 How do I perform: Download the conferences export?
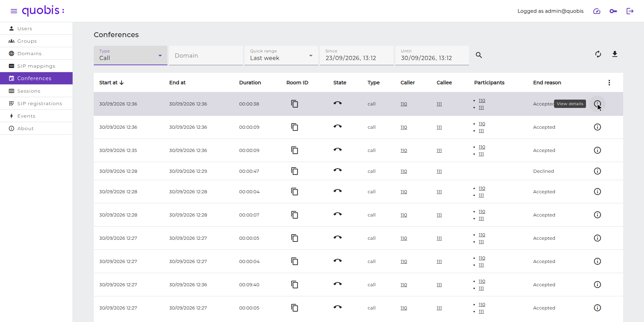coord(615,54)
